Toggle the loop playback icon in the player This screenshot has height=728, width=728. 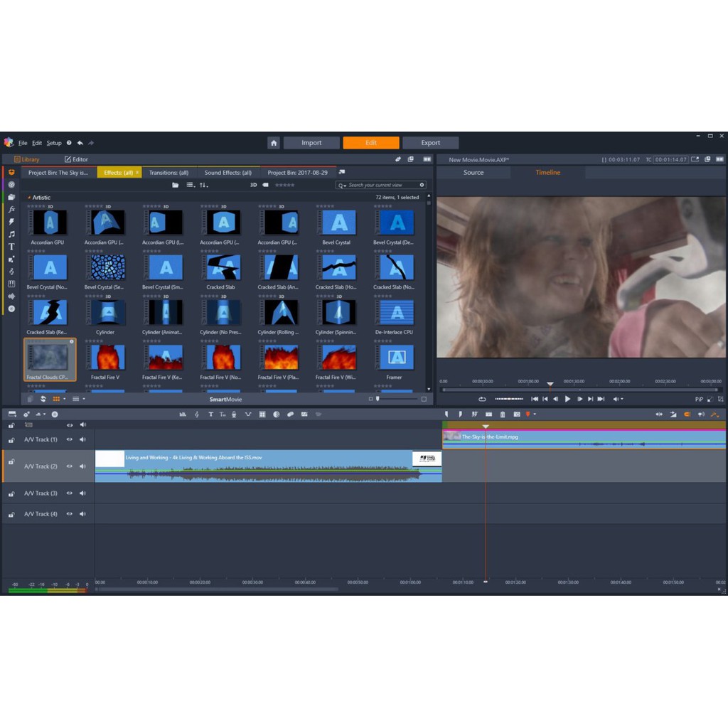(482, 400)
